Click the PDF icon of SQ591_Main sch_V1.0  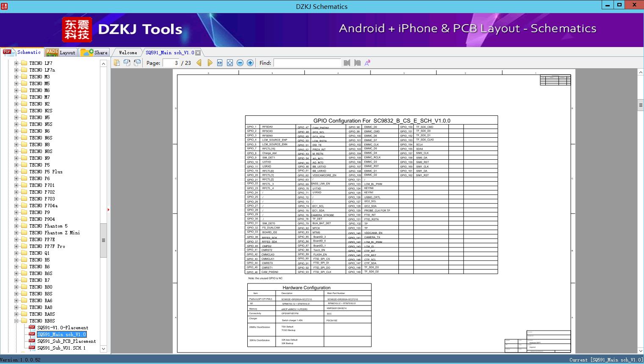tap(32, 334)
